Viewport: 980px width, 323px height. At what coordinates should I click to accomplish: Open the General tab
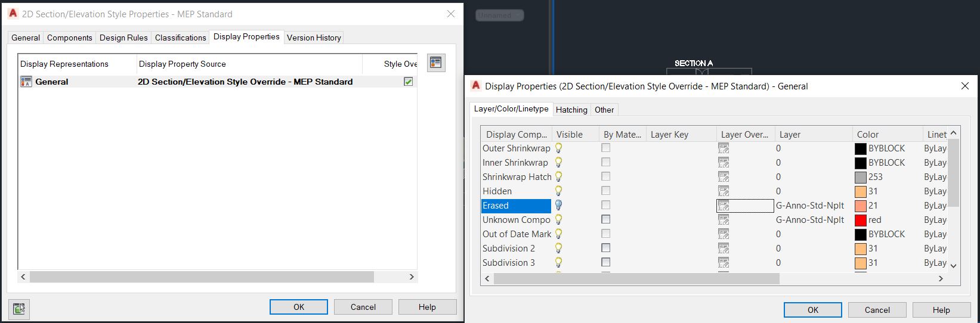click(26, 38)
